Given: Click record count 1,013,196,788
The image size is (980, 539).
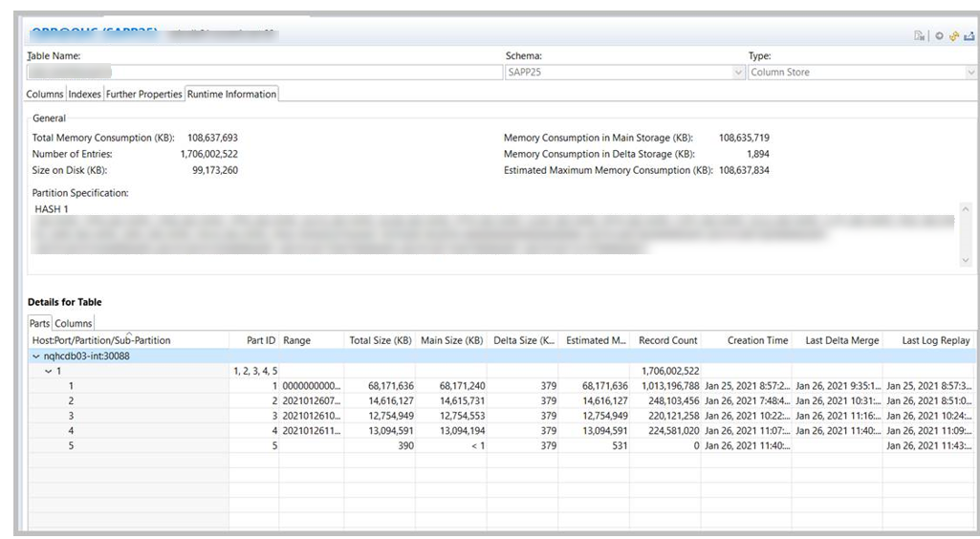Looking at the screenshot, I should click(670, 386).
